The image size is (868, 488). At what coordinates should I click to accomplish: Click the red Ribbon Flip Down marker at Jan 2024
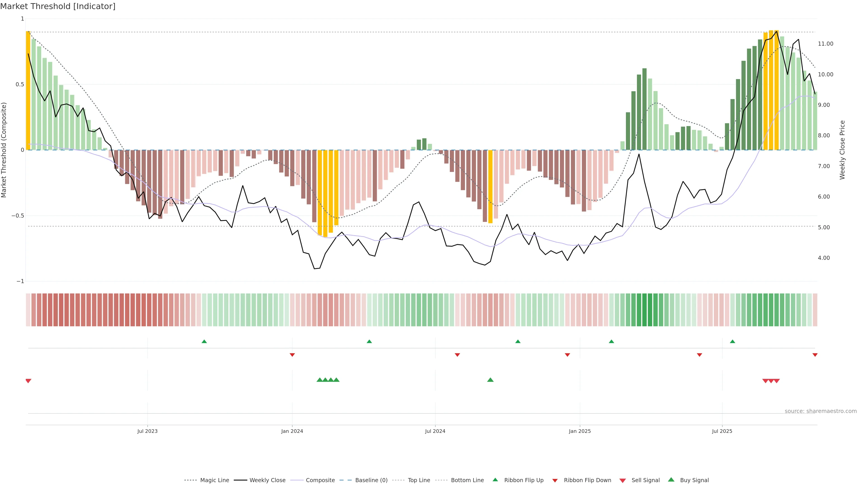(292, 355)
